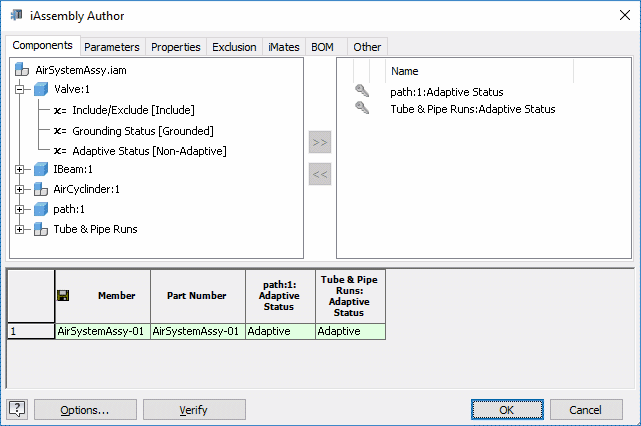Click the iAssembly Author title bar icon

click(17, 15)
